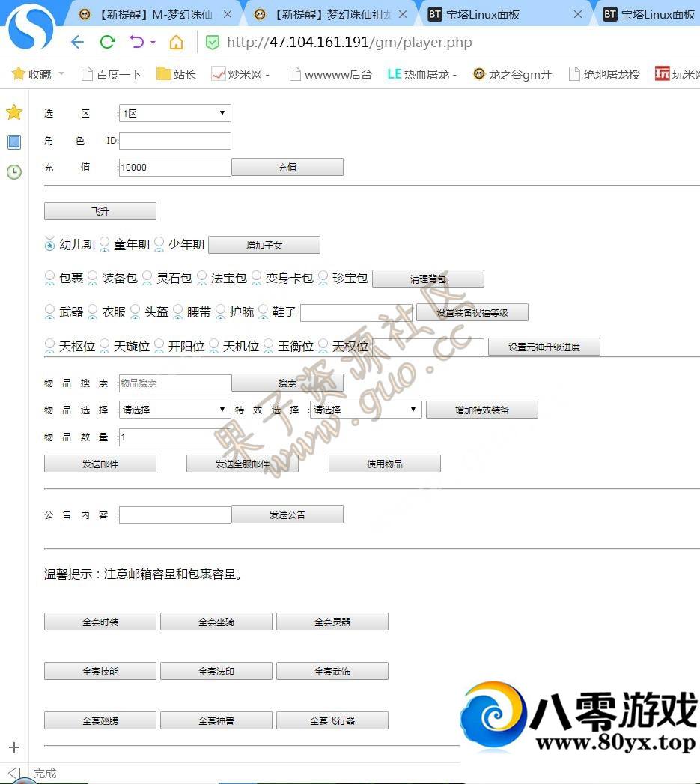This screenshot has height=784, width=700.
Task: Click the sidebar blue tablet icon
Action: (x=14, y=142)
